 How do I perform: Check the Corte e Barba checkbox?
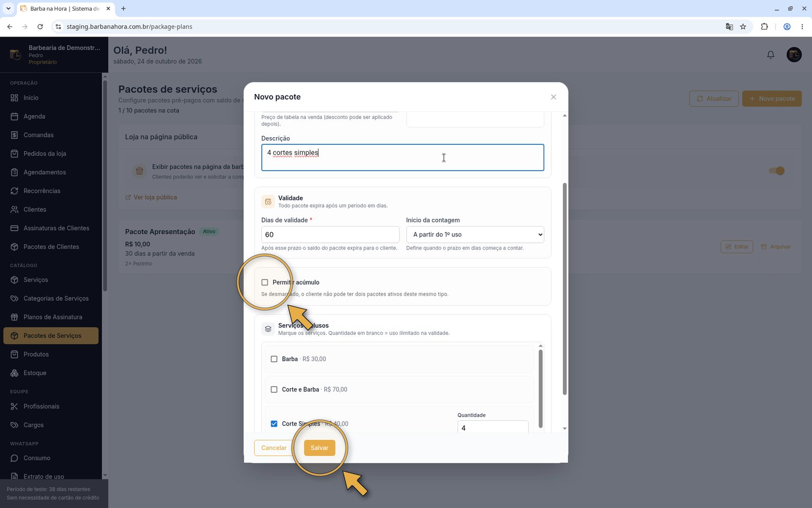coord(274,390)
